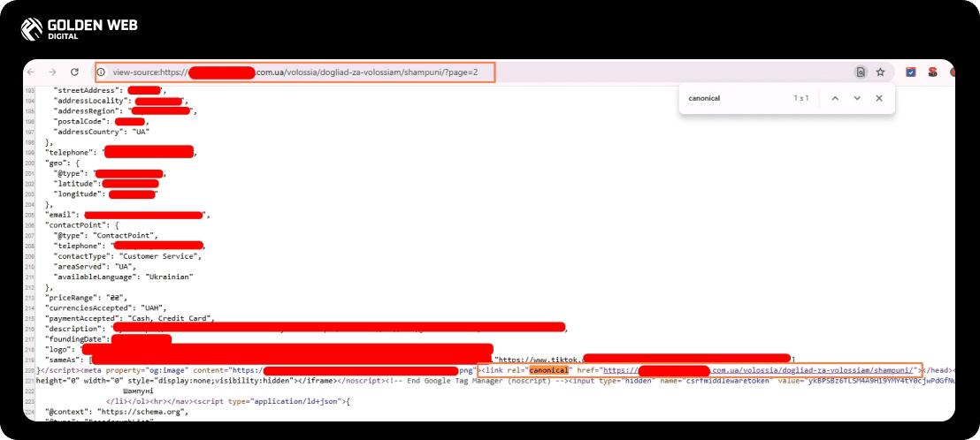This screenshot has height=440, width=980.
Task: Jump to next canonical match
Action: pyautogui.click(x=857, y=99)
